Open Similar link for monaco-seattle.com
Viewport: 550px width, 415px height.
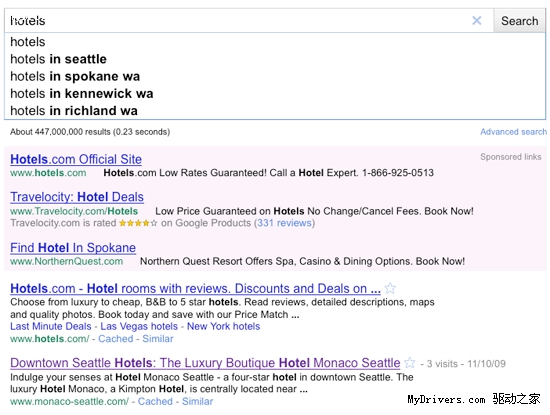[x=197, y=401]
